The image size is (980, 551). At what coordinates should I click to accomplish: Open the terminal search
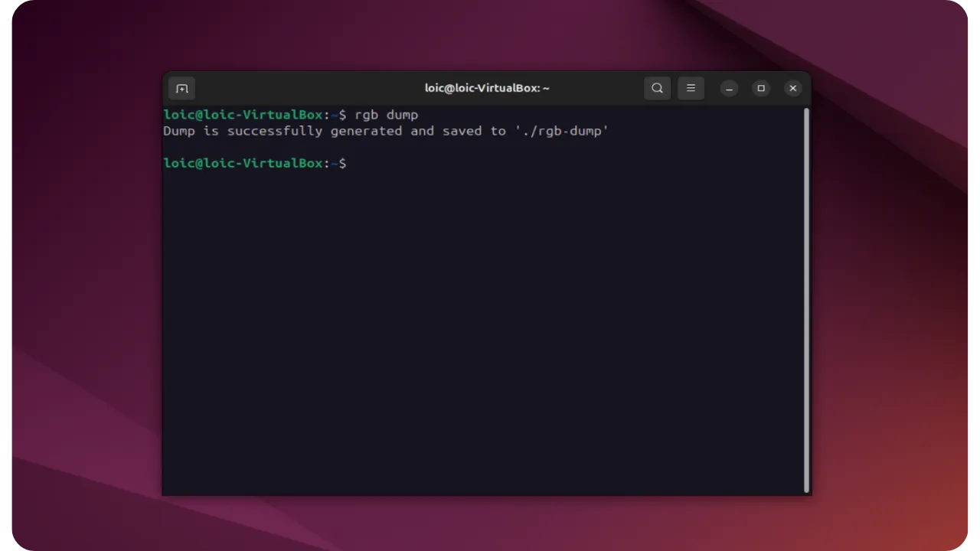pyautogui.click(x=657, y=88)
